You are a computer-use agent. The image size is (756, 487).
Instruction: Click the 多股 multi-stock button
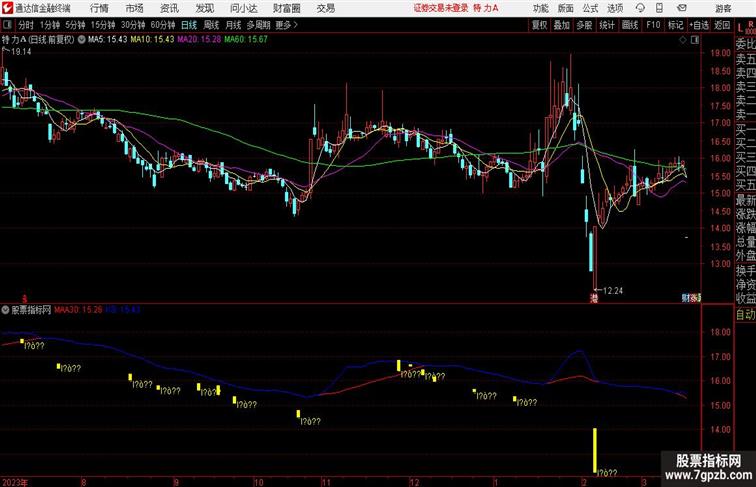pos(584,25)
